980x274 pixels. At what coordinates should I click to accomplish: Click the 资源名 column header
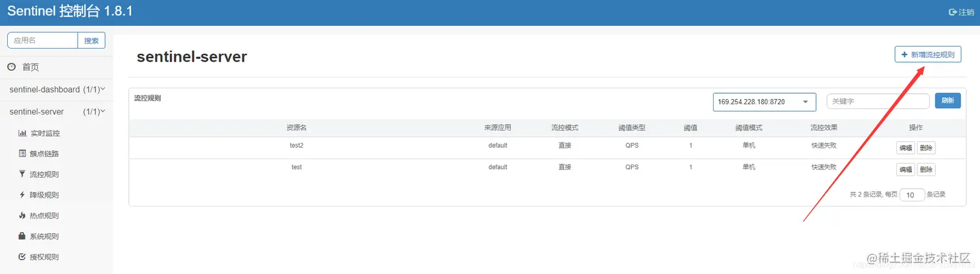(x=297, y=128)
